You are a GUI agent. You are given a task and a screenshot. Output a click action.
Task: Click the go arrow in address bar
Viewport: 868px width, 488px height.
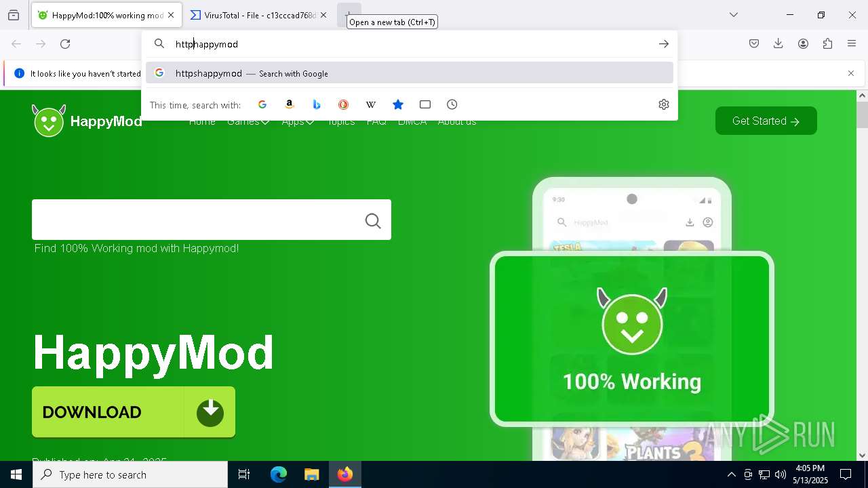click(x=663, y=44)
